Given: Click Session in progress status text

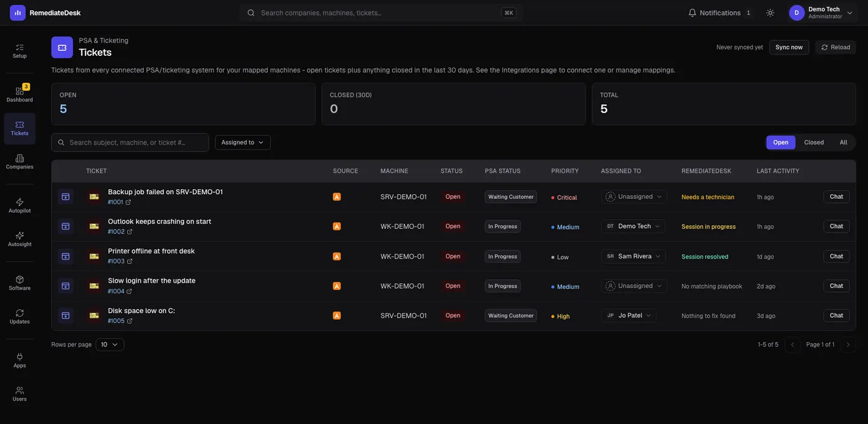Looking at the screenshot, I should [709, 227].
